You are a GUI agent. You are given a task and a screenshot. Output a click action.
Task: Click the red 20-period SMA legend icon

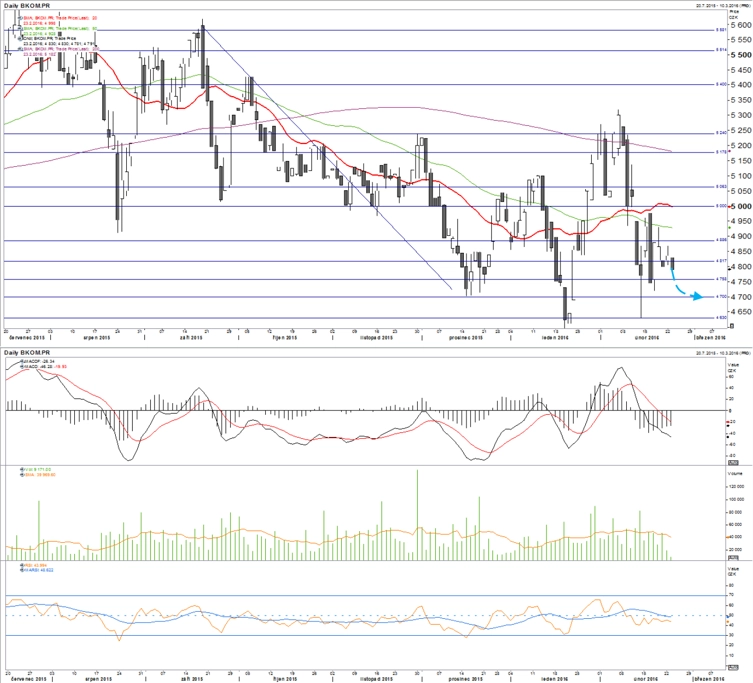pyautogui.click(x=21, y=18)
